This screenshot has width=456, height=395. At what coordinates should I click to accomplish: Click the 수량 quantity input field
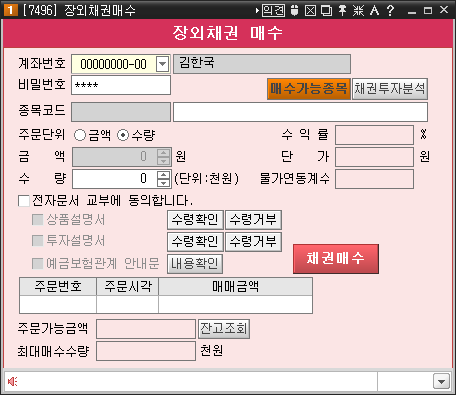(115, 179)
